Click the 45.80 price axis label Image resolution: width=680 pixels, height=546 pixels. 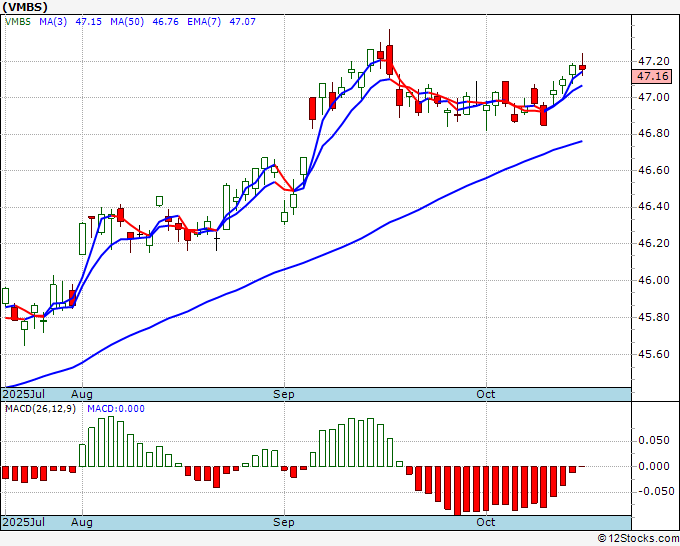(x=654, y=317)
